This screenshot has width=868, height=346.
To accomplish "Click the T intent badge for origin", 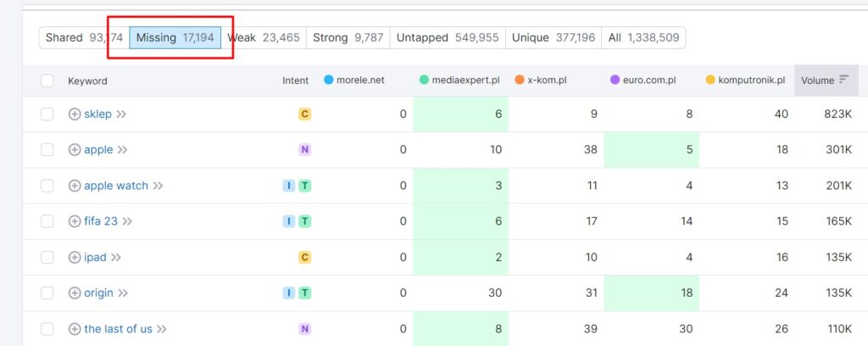I will click(x=304, y=293).
